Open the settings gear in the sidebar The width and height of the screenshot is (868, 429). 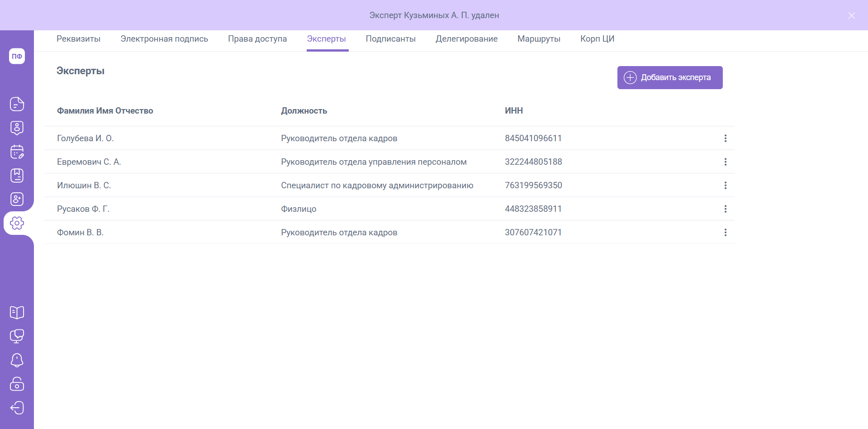pyautogui.click(x=17, y=223)
